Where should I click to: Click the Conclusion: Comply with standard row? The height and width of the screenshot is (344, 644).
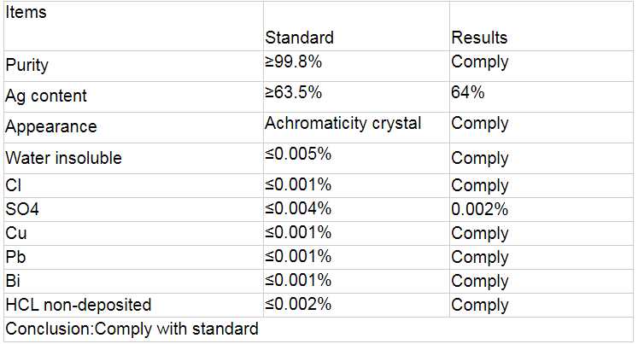132,329
